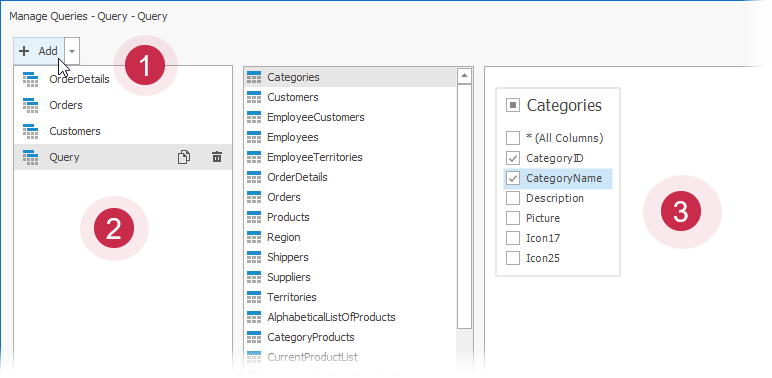This screenshot has height=378, width=772.
Task: Select the CurrentProductList view
Action: 351,357
